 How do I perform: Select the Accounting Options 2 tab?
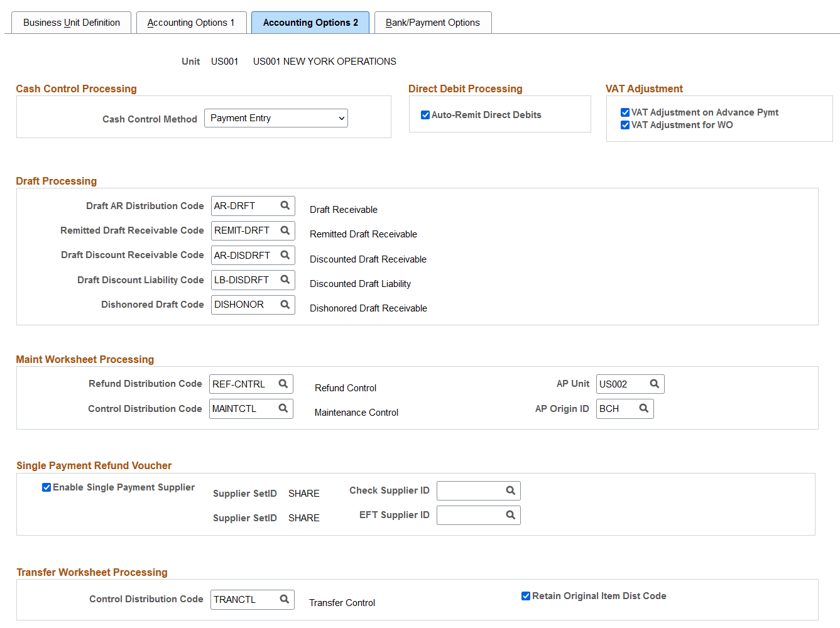pyautogui.click(x=310, y=22)
